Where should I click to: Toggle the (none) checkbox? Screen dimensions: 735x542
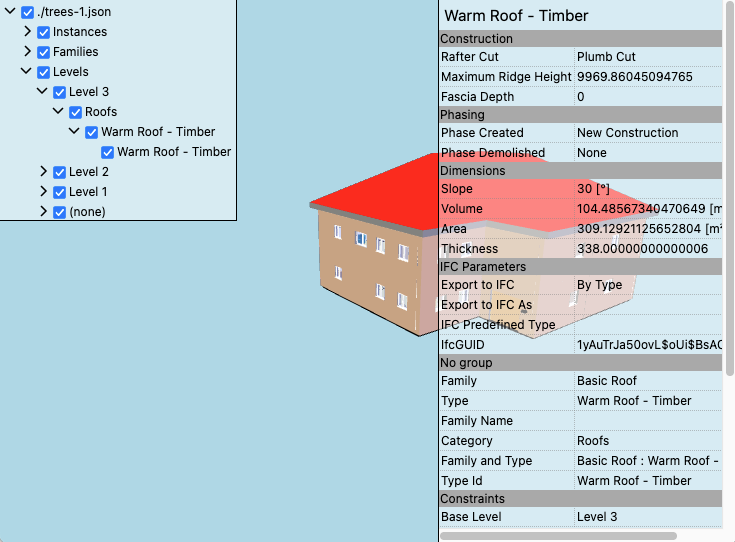(60, 212)
